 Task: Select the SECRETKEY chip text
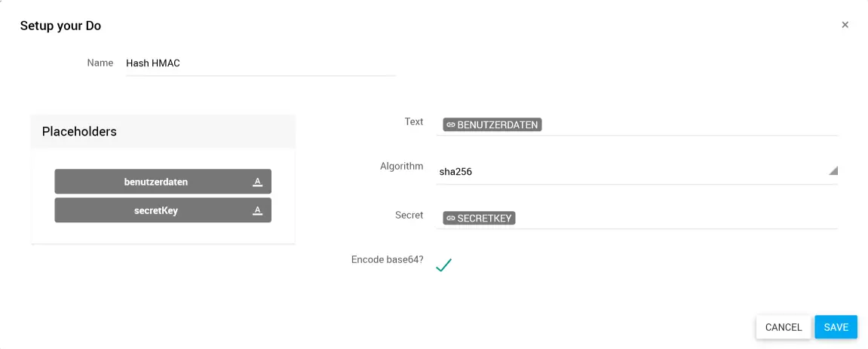click(x=485, y=218)
